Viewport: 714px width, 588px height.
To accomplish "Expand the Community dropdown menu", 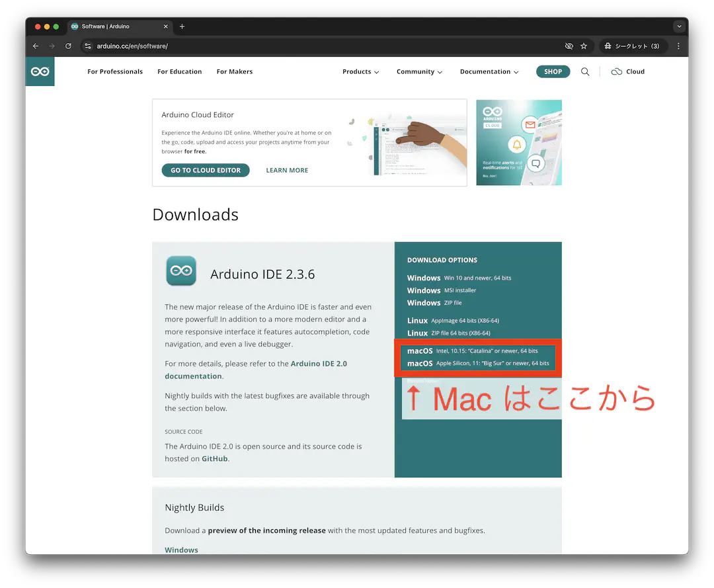I will pos(419,71).
